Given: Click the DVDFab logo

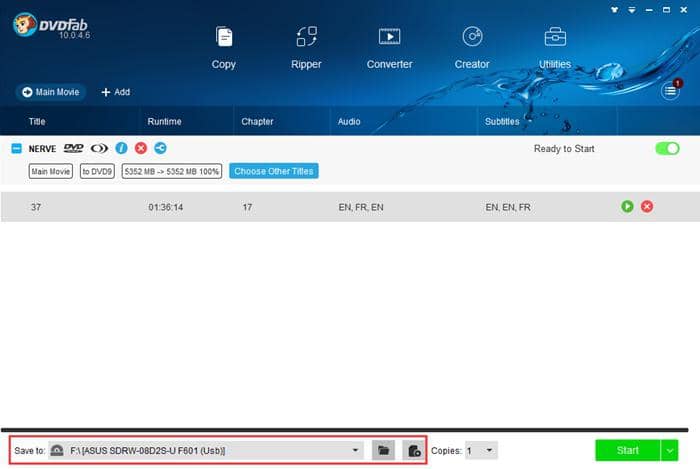Looking at the screenshot, I should point(51,26).
